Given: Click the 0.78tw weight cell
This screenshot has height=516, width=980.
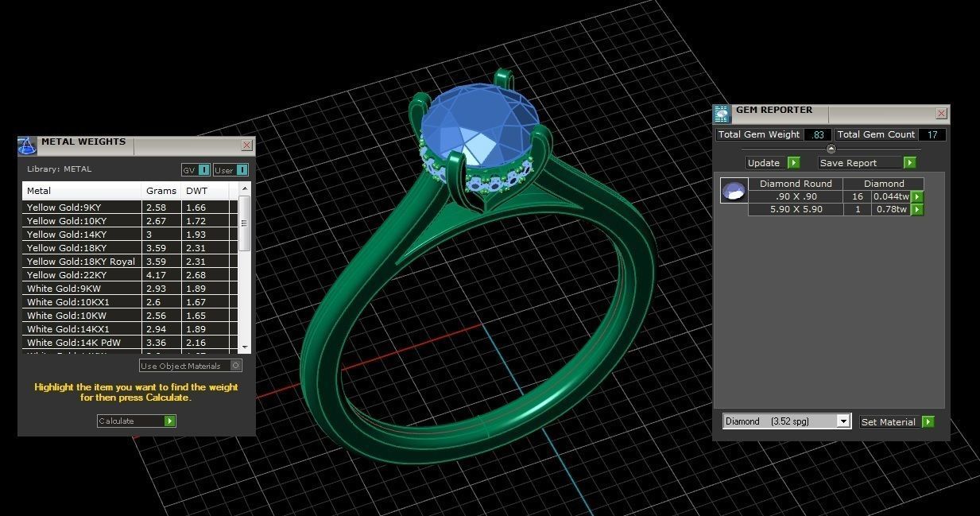Looking at the screenshot, I should click(x=891, y=210).
